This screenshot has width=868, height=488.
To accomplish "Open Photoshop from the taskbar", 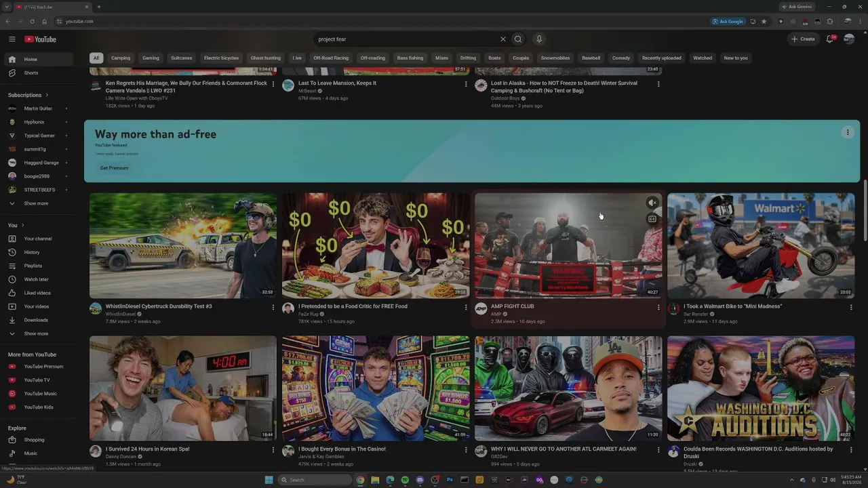I will pos(450,480).
